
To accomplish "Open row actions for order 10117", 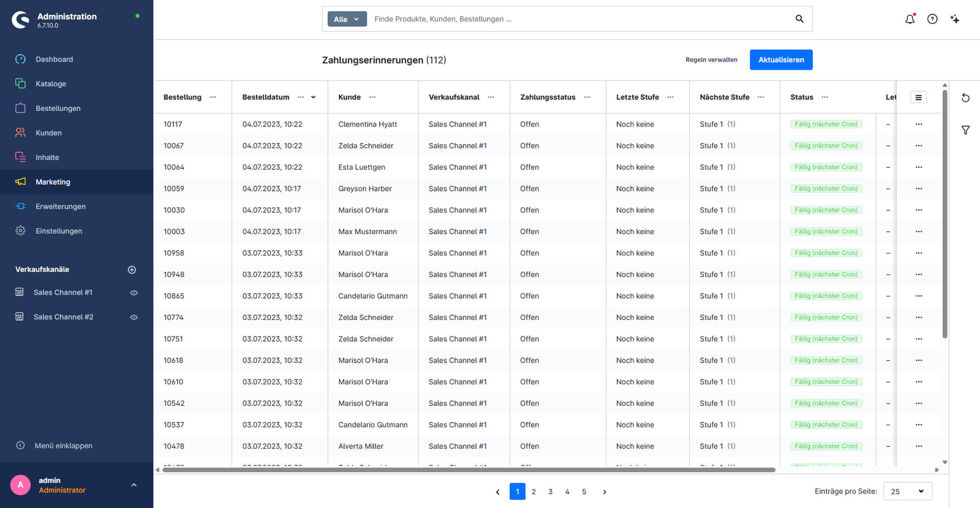I will [x=919, y=124].
